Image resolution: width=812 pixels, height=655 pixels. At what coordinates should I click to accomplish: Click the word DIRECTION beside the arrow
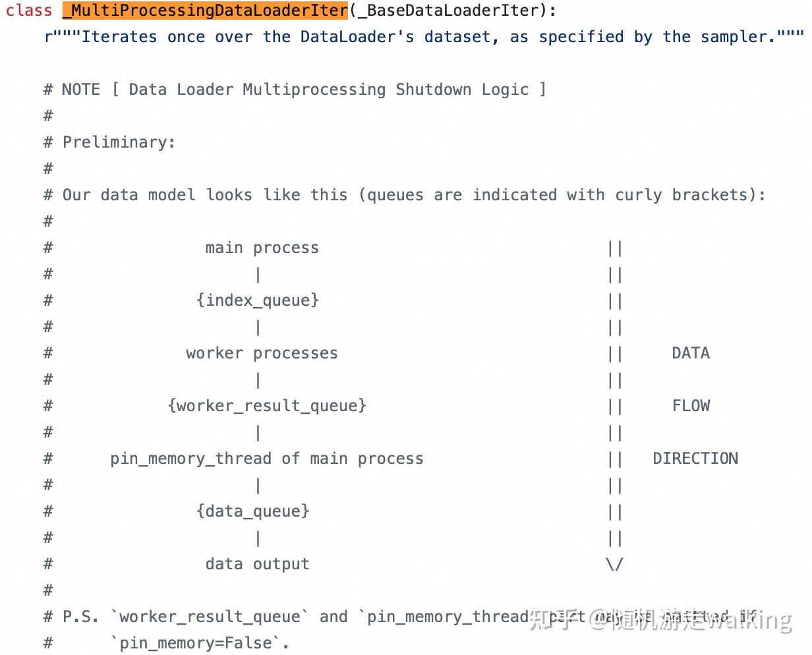point(695,459)
